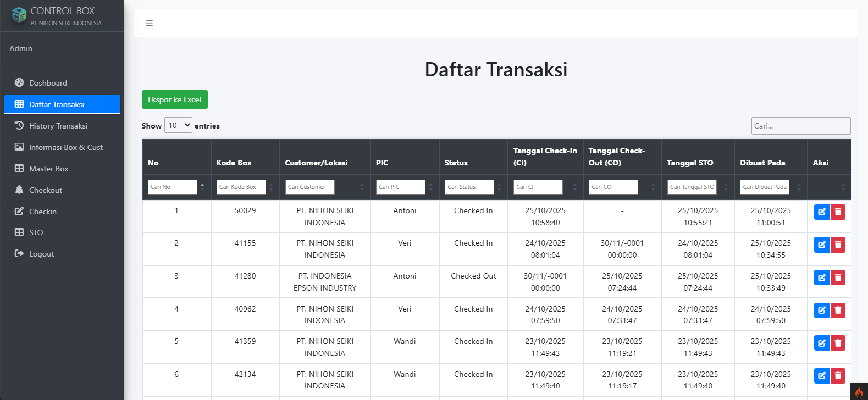
Task: Click the global Cari search field
Action: click(801, 126)
